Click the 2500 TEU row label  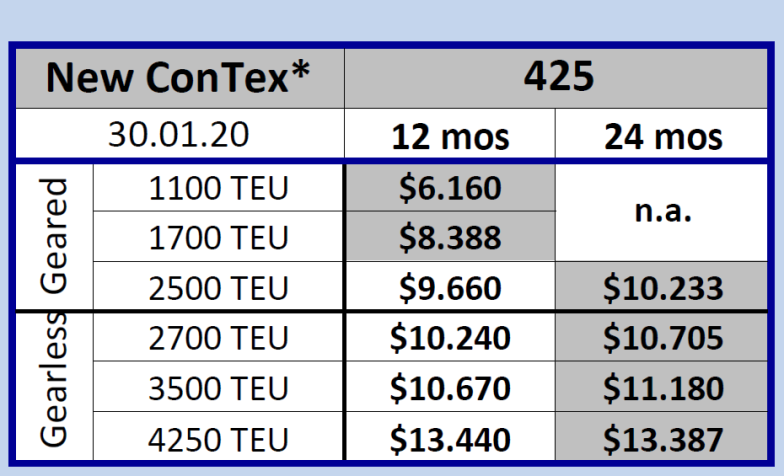pos(217,288)
